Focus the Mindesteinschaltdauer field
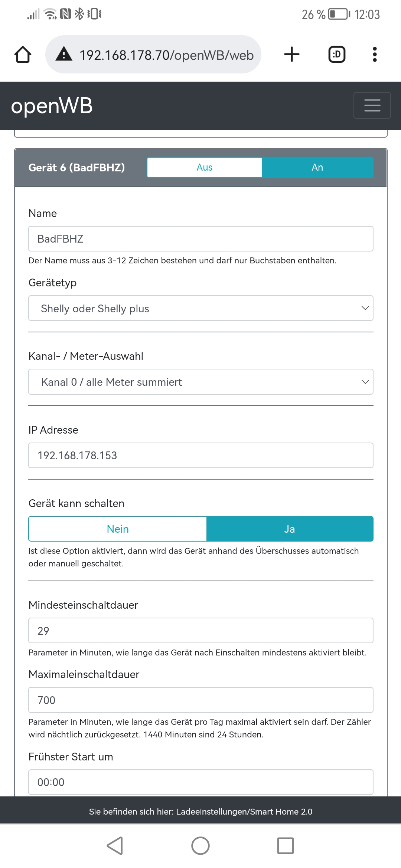This screenshot has width=401, height=868. [200, 631]
